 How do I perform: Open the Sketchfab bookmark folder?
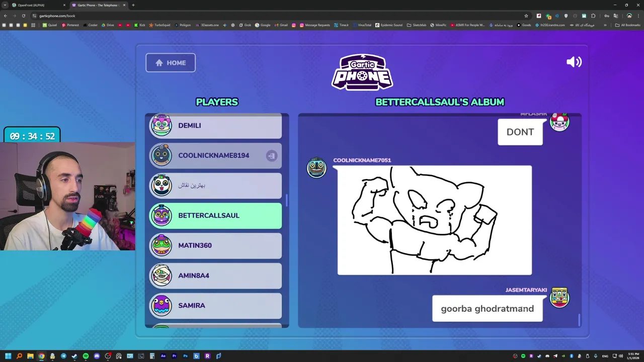coord(417,25)
